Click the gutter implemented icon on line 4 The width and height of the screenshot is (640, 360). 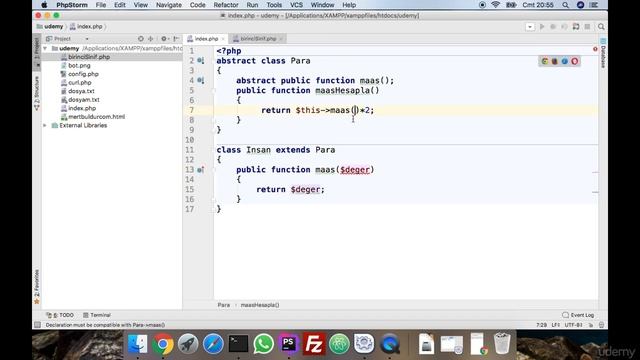(x=200, y=80)
